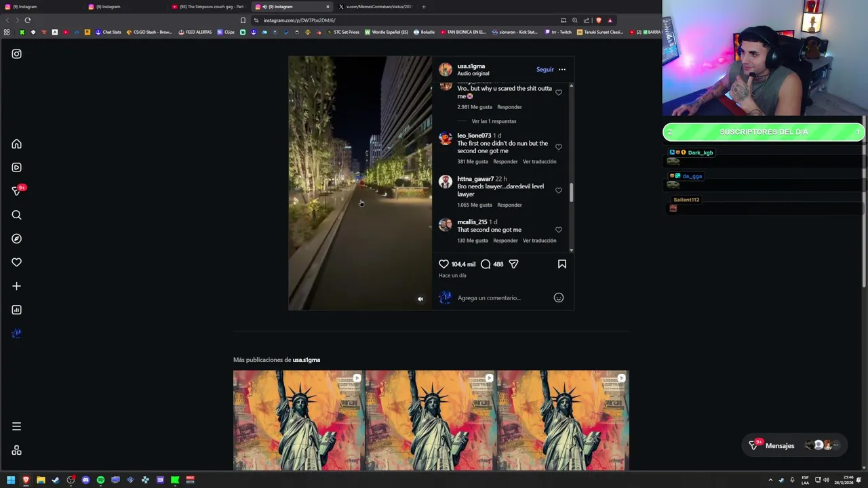The width and height of the screenshot is (868, 488).
Task: Open Windows Start menu
Action: [11, 480]
